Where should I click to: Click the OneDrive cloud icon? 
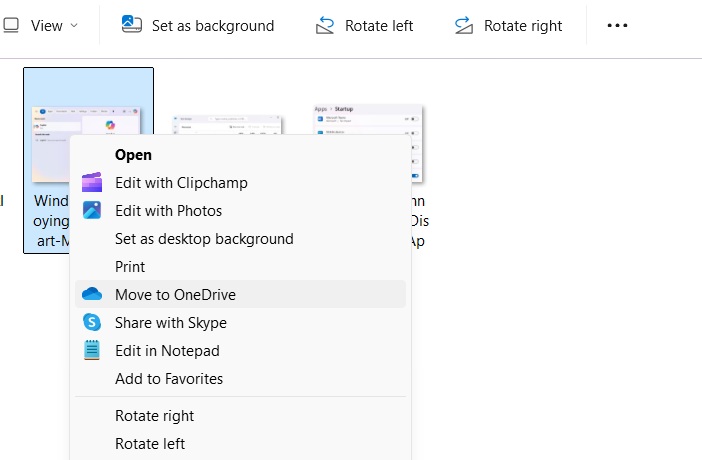coord(92,294)
